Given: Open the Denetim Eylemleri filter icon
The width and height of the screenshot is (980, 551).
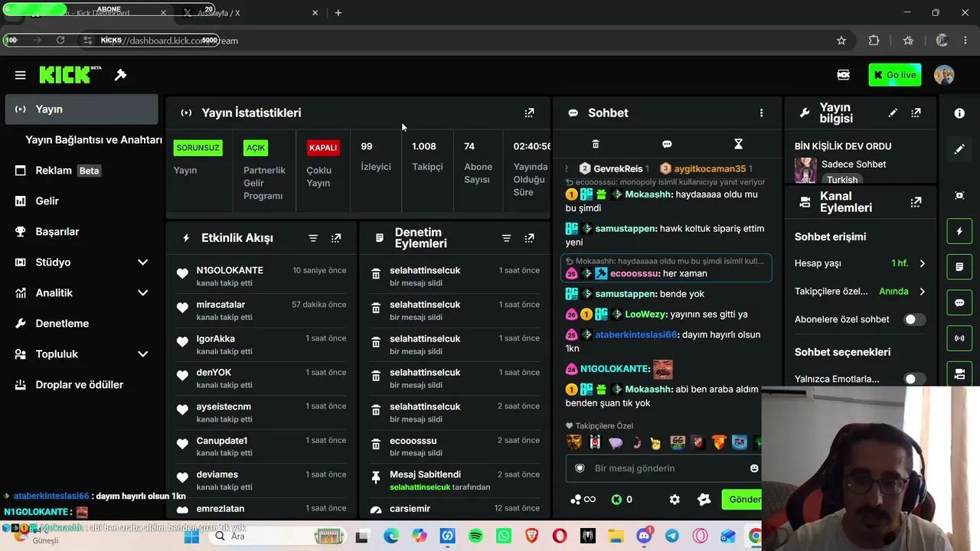Looking at the screenshot, I should [x=506, y=238].
